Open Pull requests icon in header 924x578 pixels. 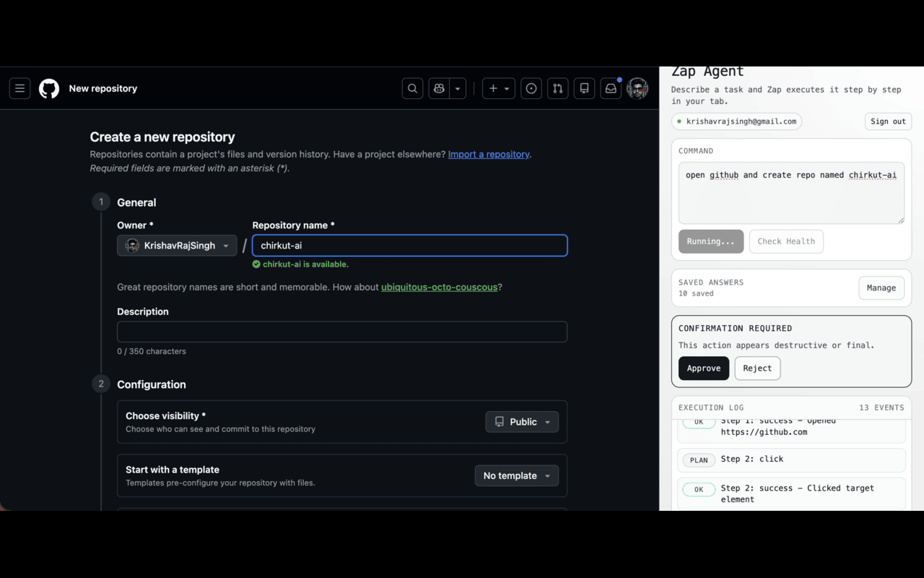(558, 88)
